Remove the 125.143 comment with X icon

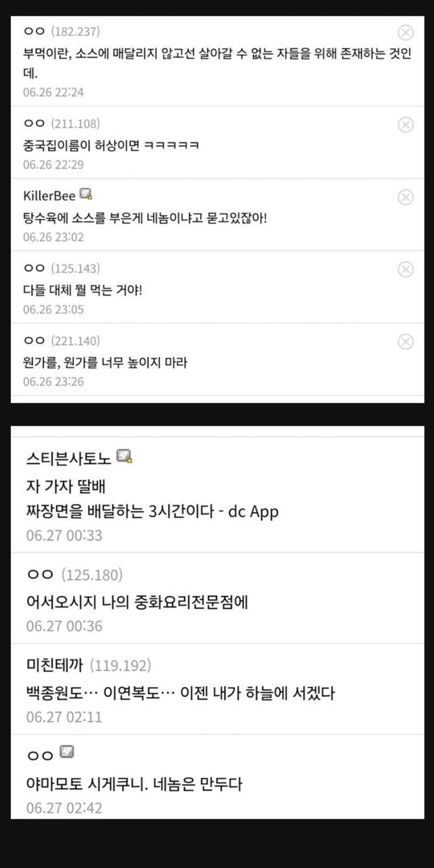click(405, 269)
